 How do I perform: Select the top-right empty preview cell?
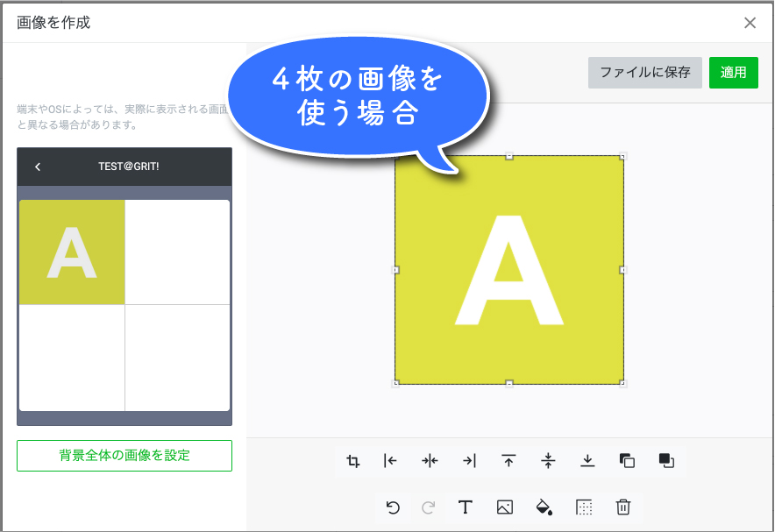177,252
